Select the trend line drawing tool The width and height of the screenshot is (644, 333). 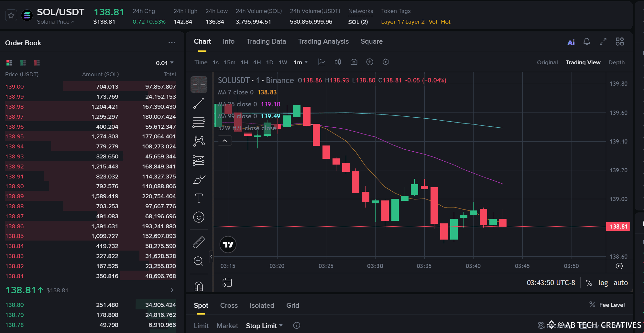(x=199, y=103)
